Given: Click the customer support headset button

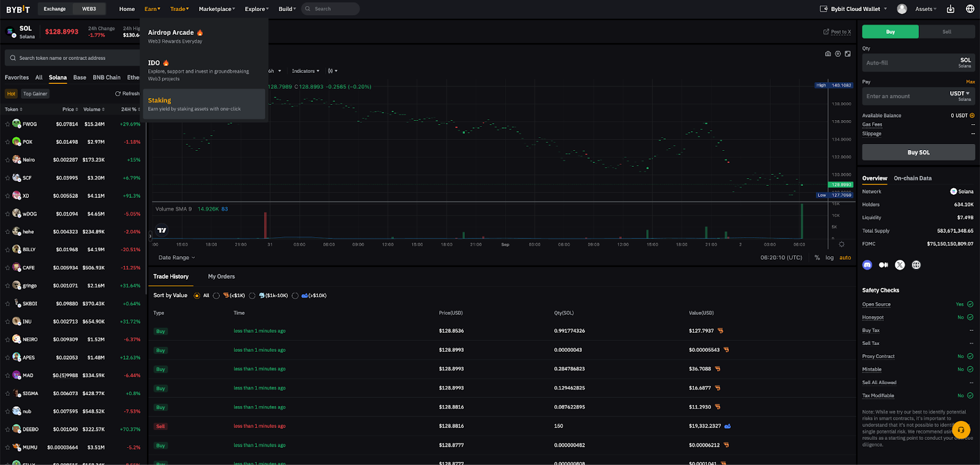Looking at the screenshot, I should 961,430.
